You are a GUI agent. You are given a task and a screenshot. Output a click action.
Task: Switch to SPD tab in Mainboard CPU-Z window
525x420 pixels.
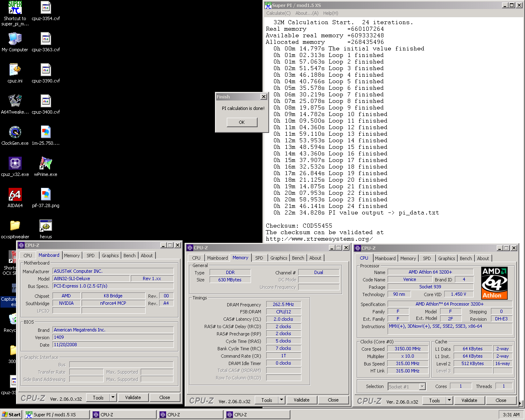[91, 256]
